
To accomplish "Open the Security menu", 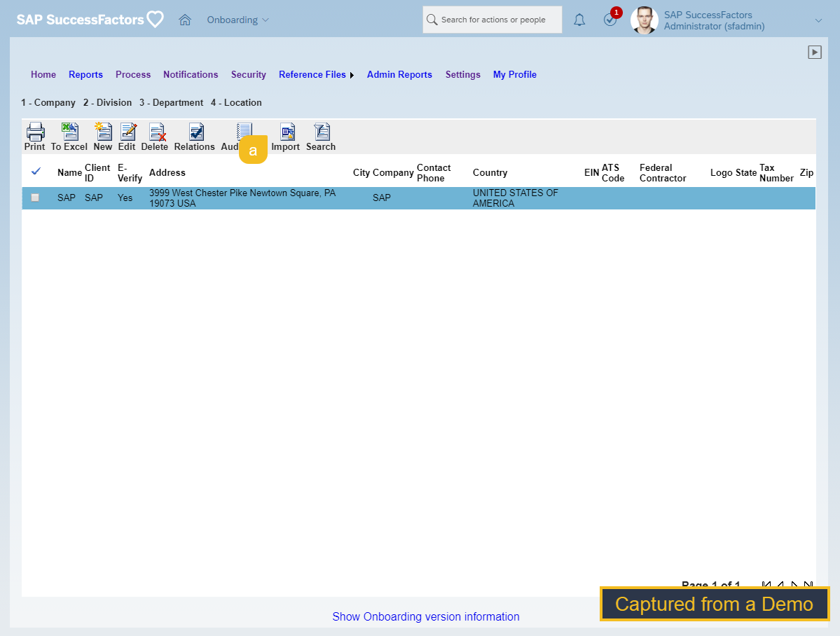I will coord(249,74).
